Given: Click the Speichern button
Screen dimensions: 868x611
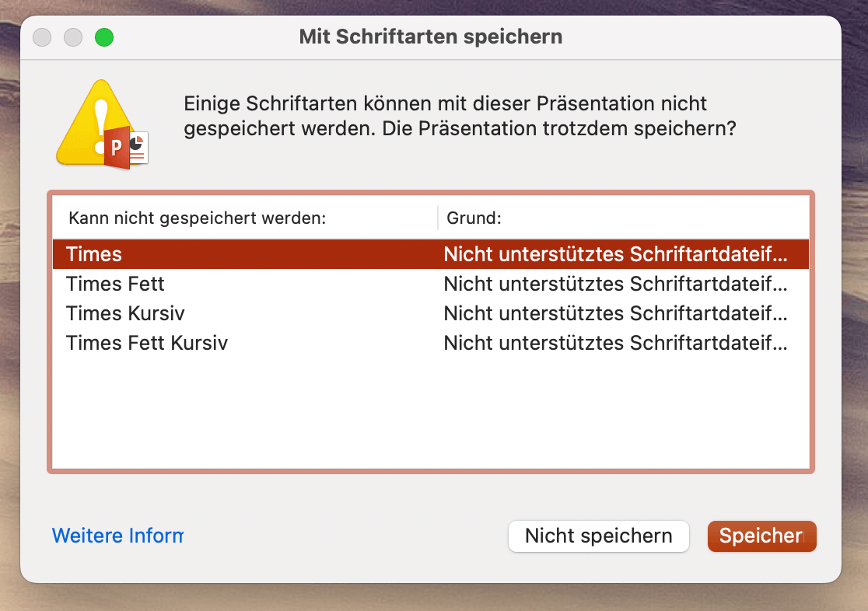Looking at the screenshot, I should [x=761, y=536].
